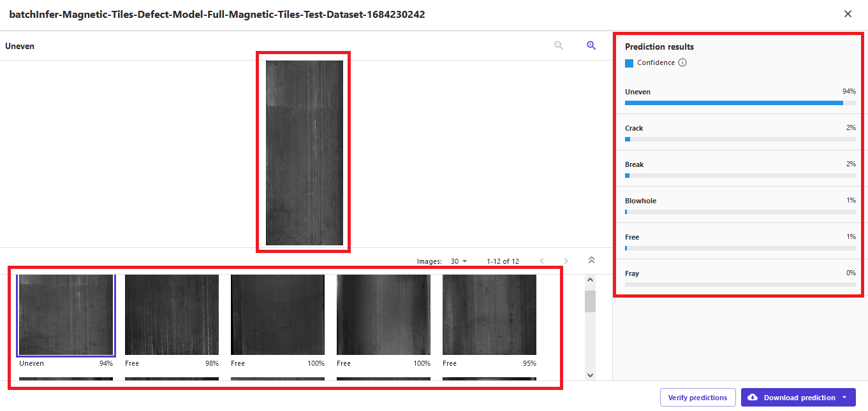Open the images per page dropdown
The width and height of the screenshot is (868, 411).
point(459,261)
